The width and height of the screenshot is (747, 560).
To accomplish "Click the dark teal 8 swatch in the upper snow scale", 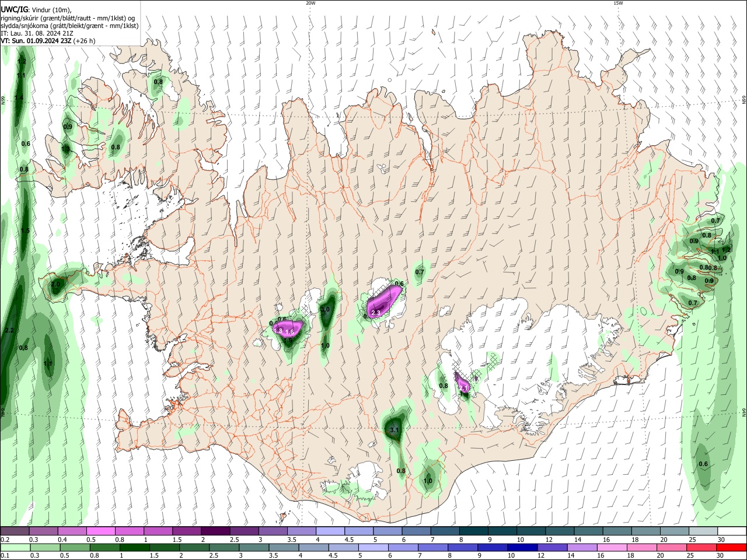I will pyautogui.click(x=474, y=531).
